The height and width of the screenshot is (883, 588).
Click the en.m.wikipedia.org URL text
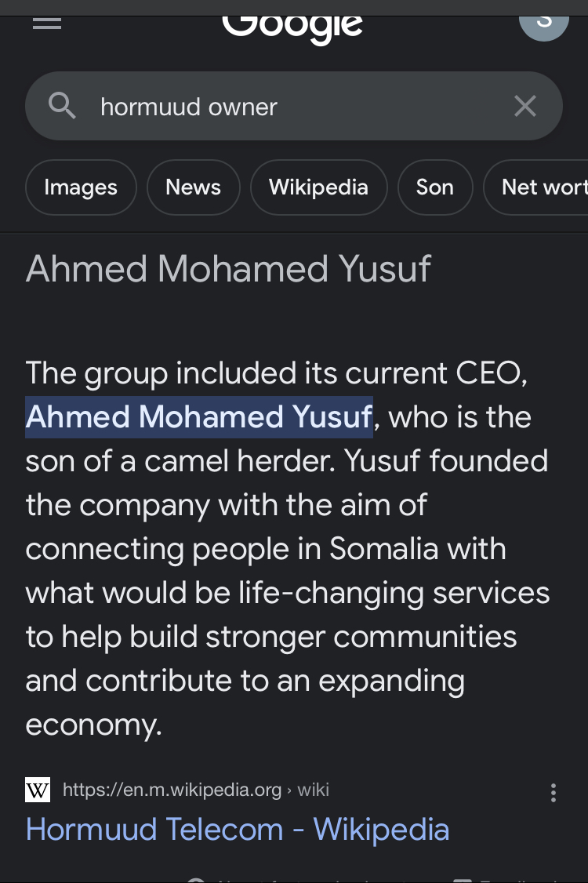pos(172,790)
